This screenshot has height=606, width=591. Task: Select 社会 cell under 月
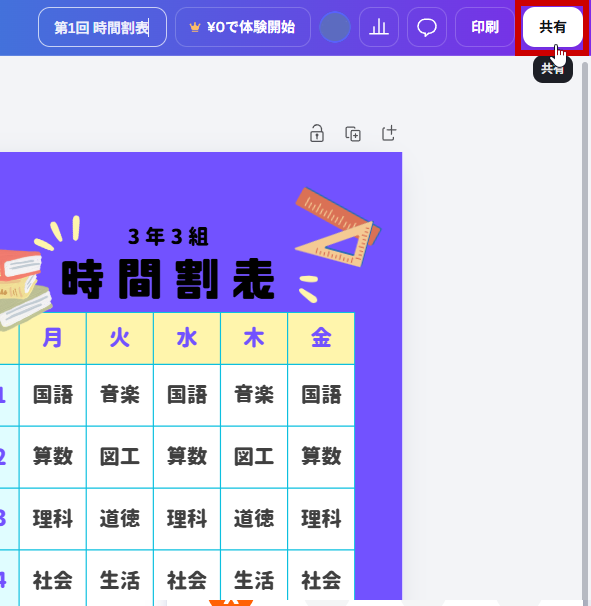click(53, 580)
